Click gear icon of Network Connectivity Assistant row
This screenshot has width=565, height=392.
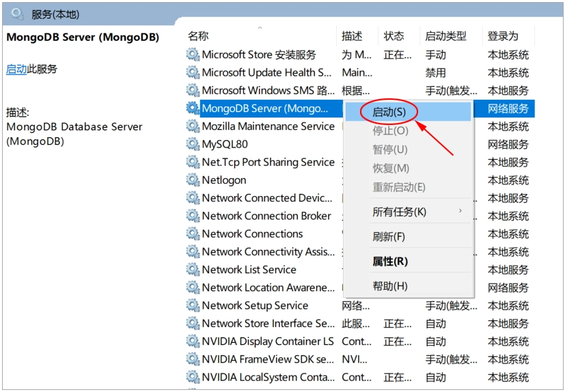[x=193, y=252]
